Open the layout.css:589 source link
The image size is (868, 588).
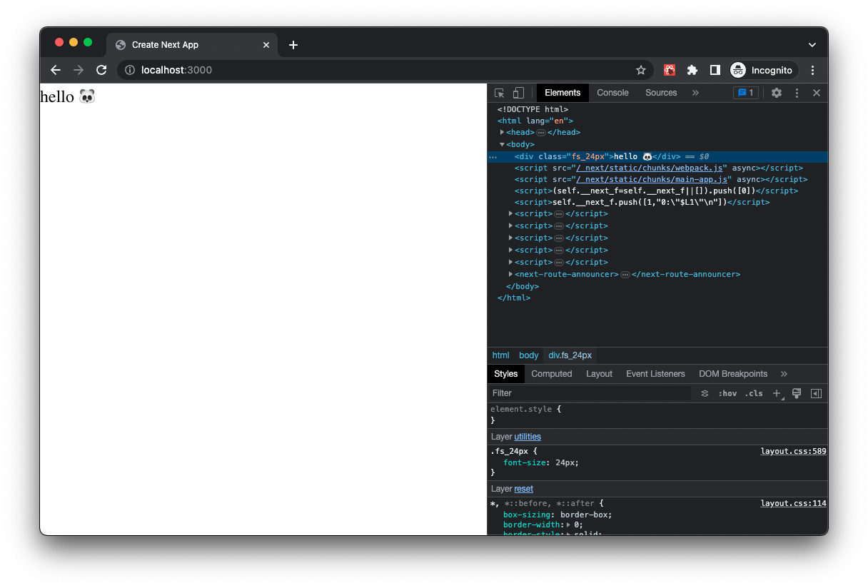pyautogui.click(x=793, y=451)
